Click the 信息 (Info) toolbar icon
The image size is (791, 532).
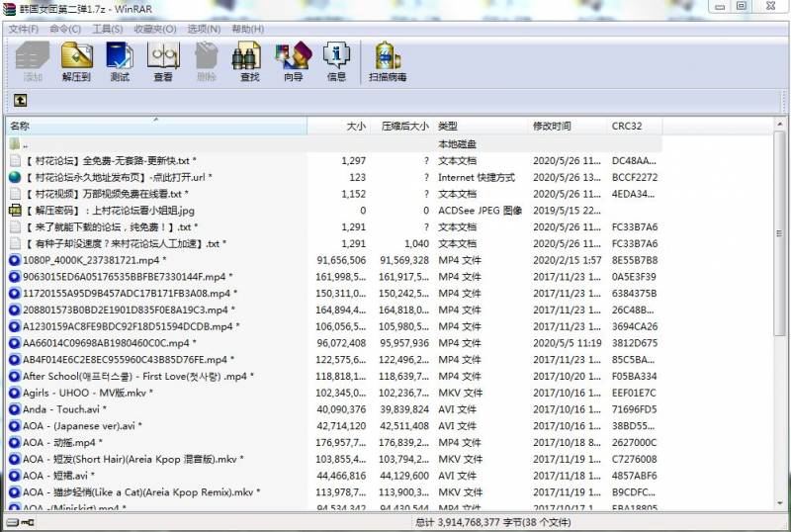336,61
